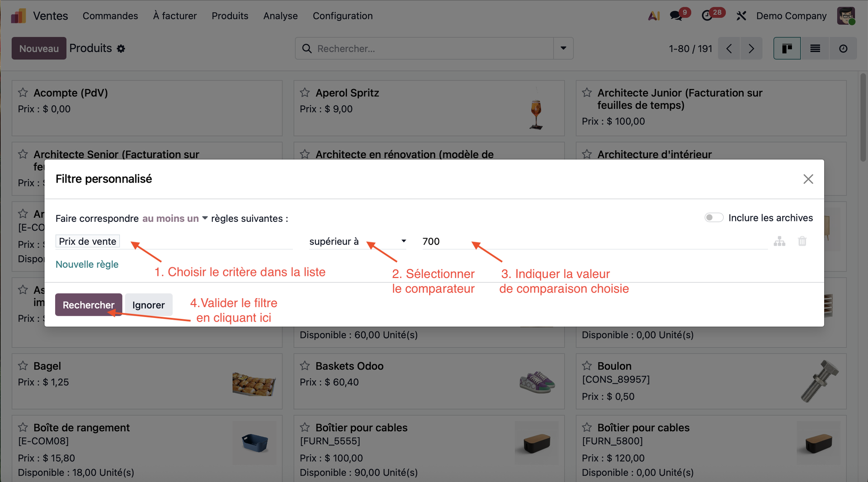Switch to kanban view

click(787, 48)
